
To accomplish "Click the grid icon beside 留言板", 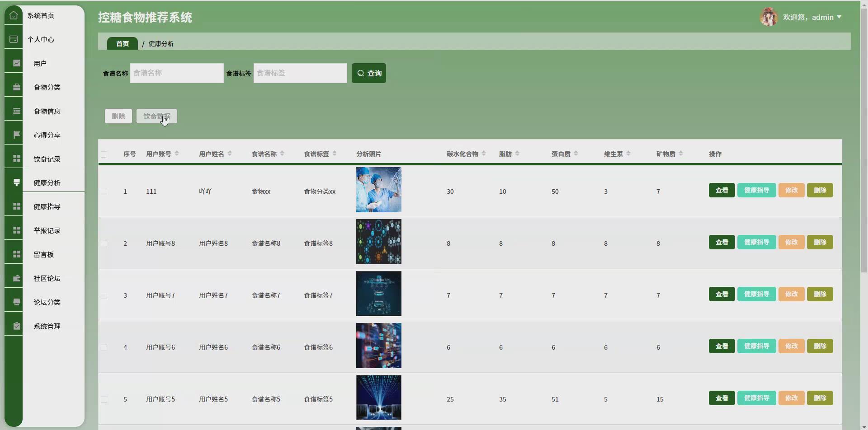I will click(x=17, y=254).
